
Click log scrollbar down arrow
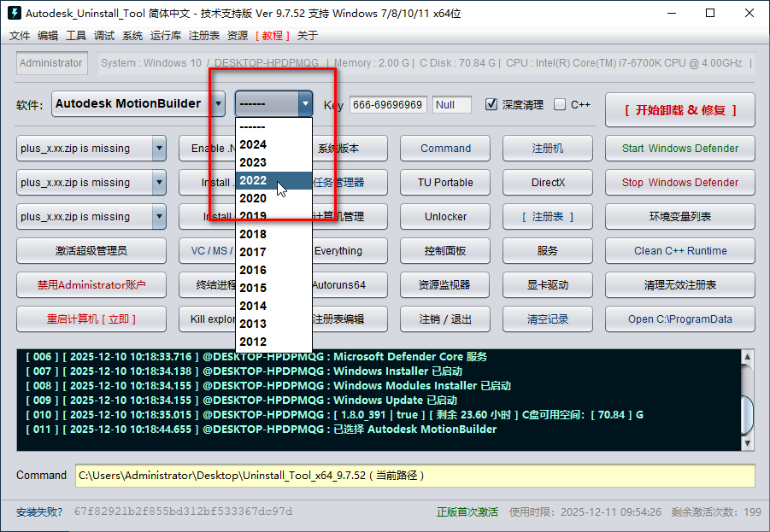point(747,444)
